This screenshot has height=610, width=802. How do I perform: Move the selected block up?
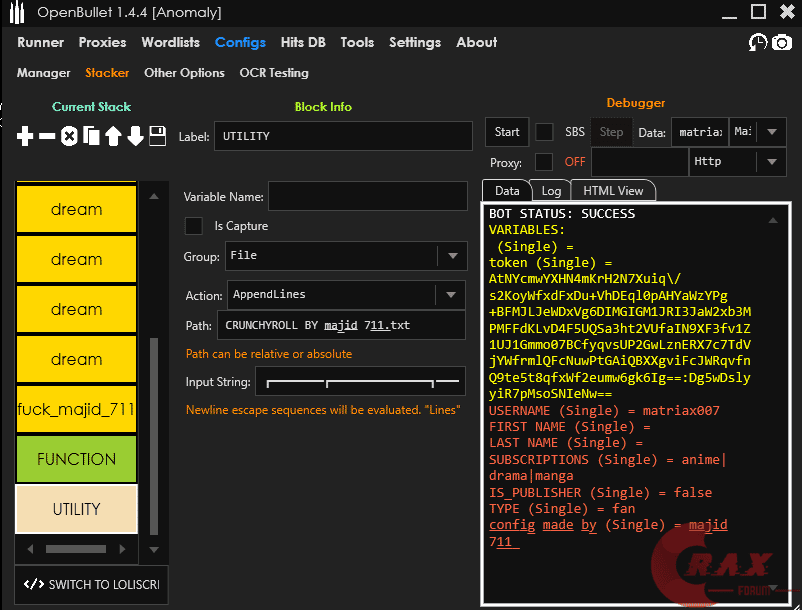point(113,136)
